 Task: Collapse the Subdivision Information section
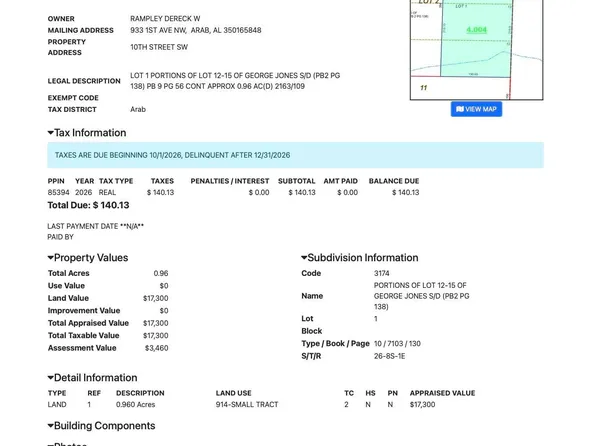[360, 258]
